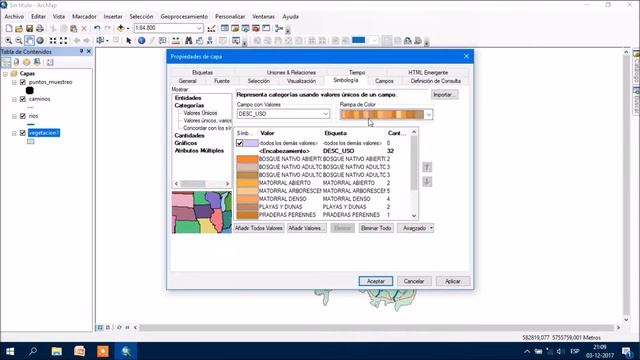Image resolution: width=640 pixels, height=360 pixels.
Task: Open the Table of Contents window icon
Action: click(224, 28)
